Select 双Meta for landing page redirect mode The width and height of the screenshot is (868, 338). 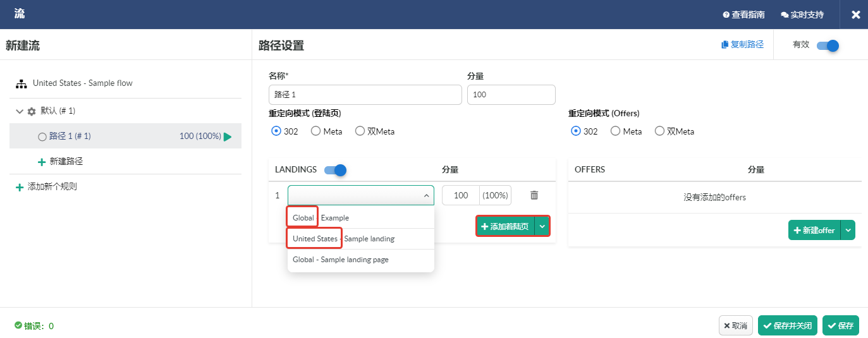click(360, 131)
